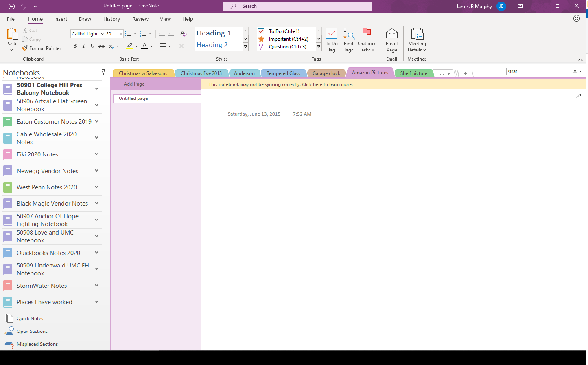Underline the selected text
The height and width of the screenshot is (365, 588).
93,46
